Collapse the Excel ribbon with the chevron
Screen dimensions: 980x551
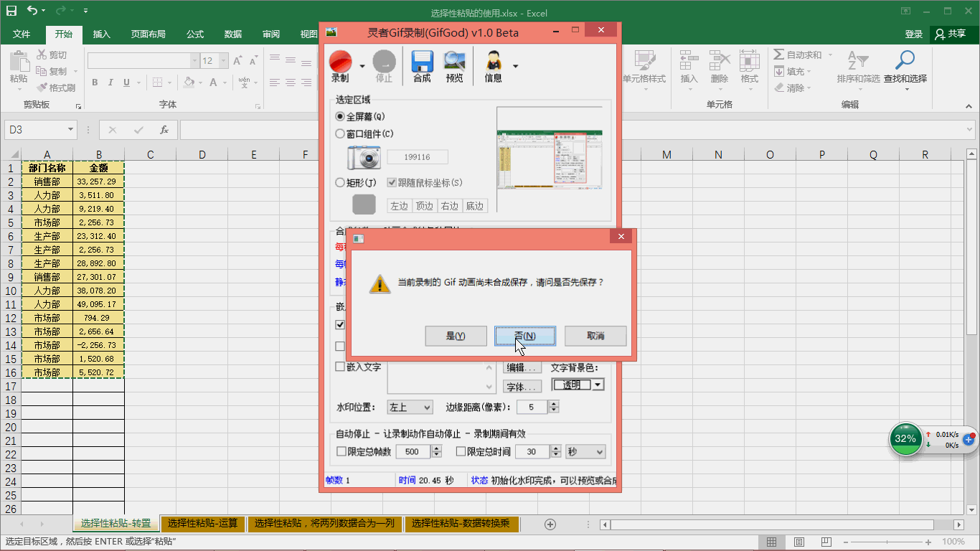969,105
